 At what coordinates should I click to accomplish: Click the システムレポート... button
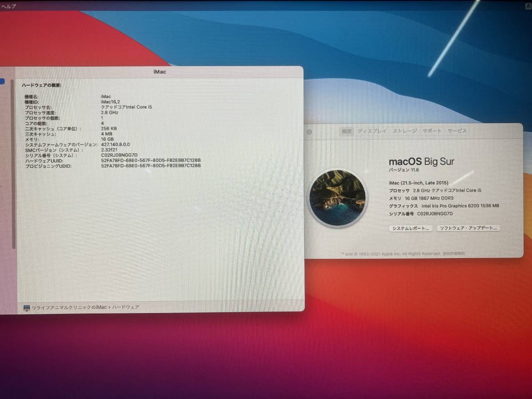click(411, 229)
